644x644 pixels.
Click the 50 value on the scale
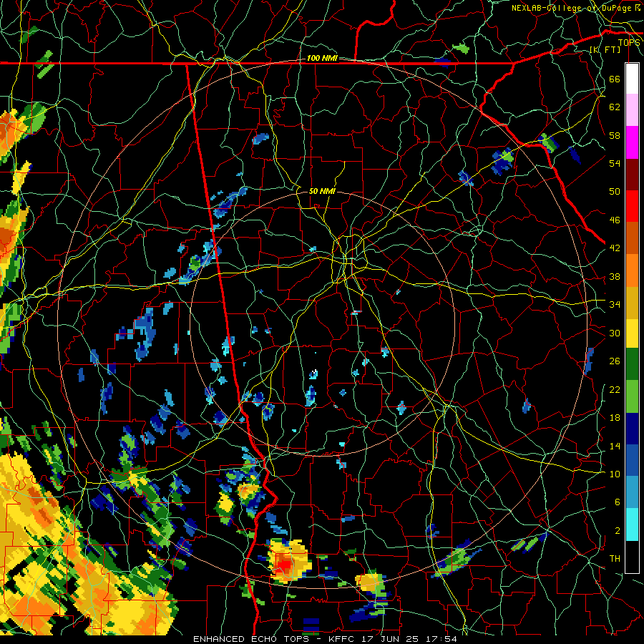615,191
